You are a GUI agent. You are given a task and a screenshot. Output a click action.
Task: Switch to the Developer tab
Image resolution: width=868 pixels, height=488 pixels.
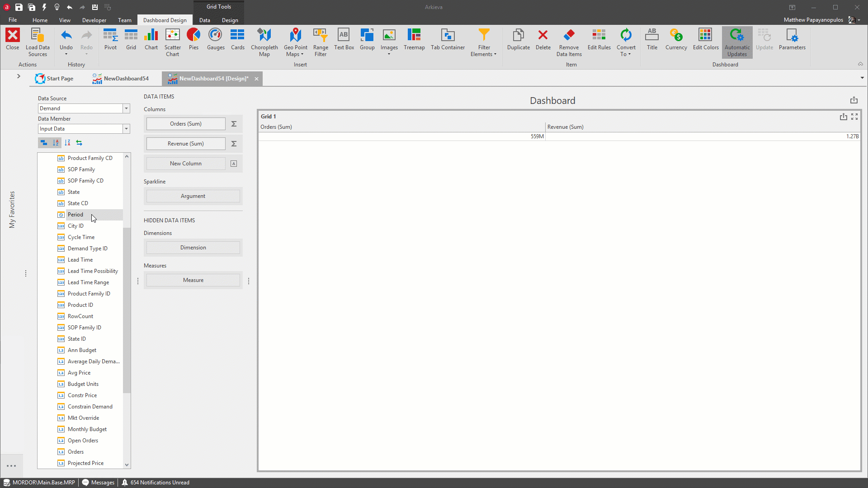click(x=94, y=20)
